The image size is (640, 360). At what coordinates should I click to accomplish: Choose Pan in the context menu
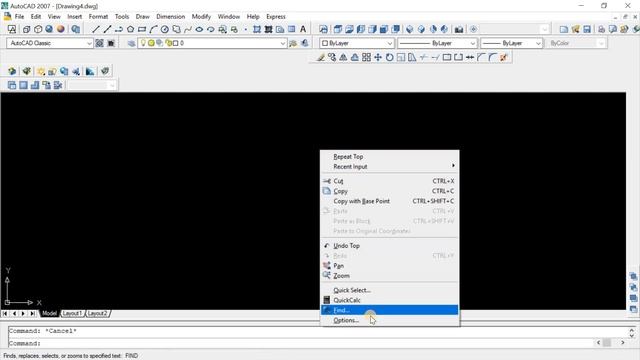[x=390, y=266]
